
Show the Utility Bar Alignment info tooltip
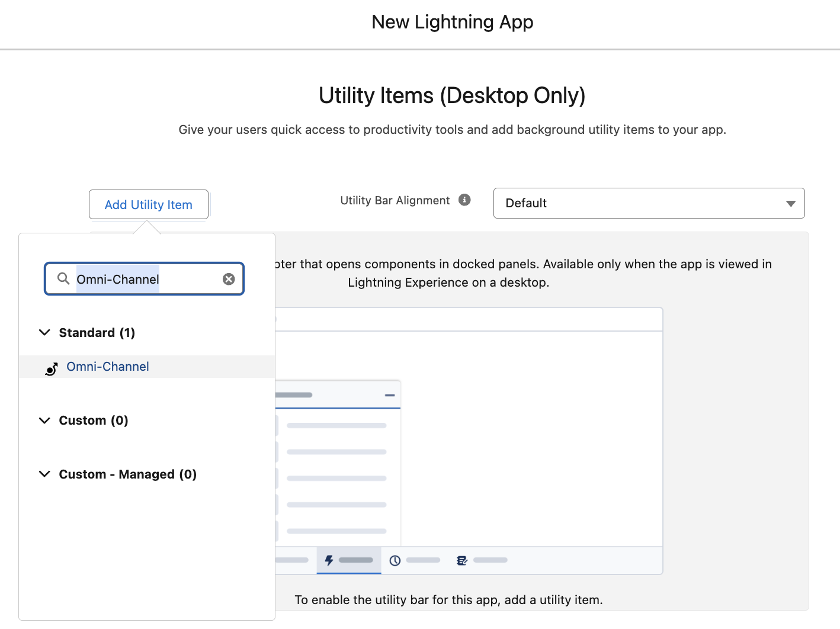pyautogui.click(x=464, y=200)
